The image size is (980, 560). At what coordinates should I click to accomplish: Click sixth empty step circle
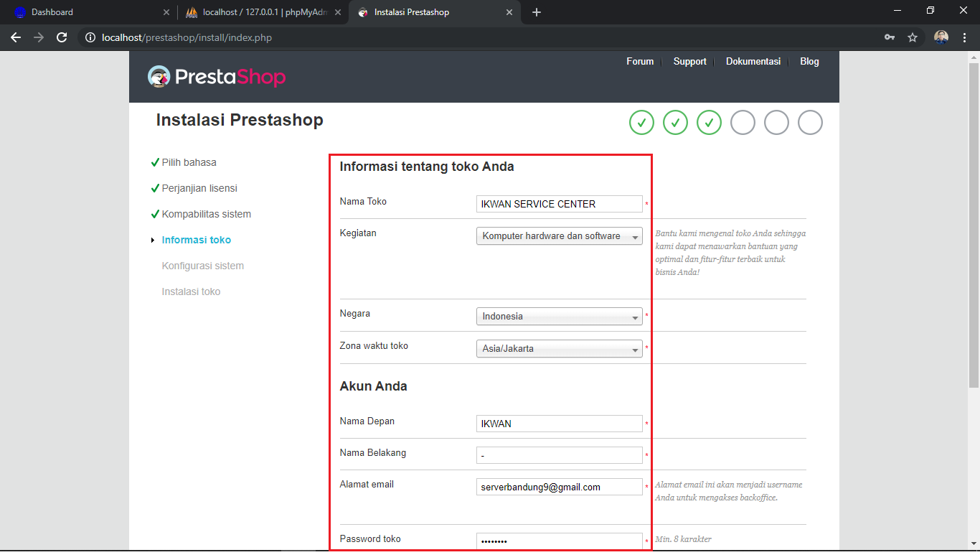coord(810,123)
